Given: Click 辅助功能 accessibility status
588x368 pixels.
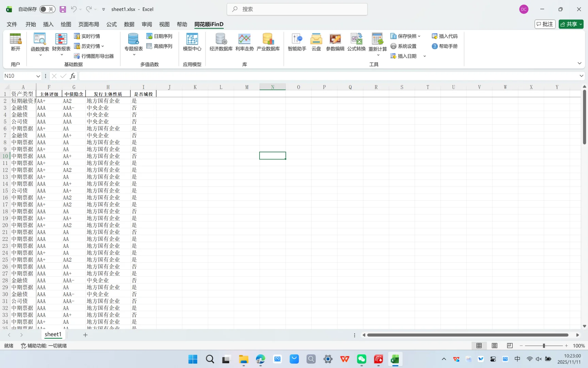Looking at the screenshot, I should pyautogui.click(x=44, y=346).
